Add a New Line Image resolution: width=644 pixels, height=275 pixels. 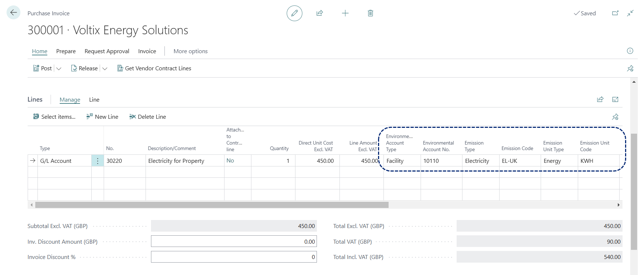pos(102,117)
